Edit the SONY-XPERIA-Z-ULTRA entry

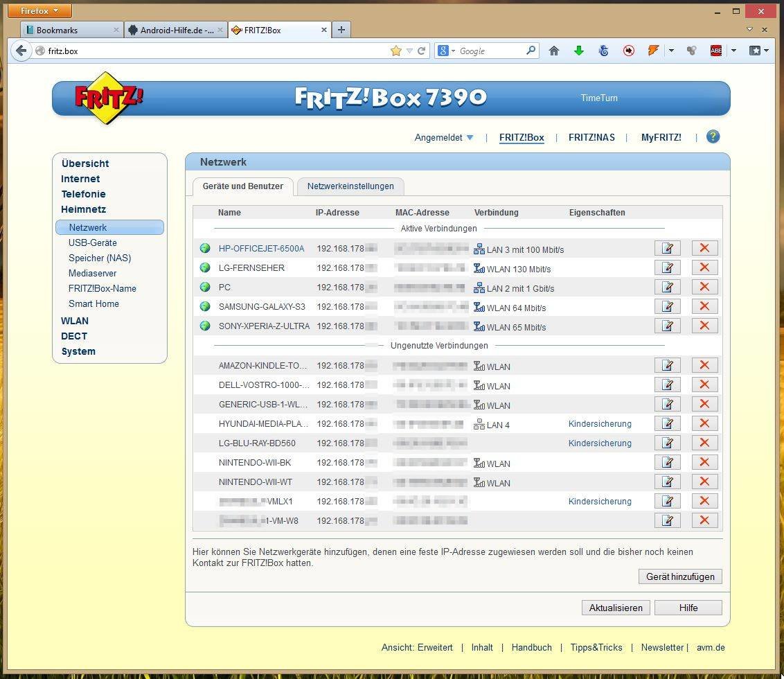click(668, 326)
